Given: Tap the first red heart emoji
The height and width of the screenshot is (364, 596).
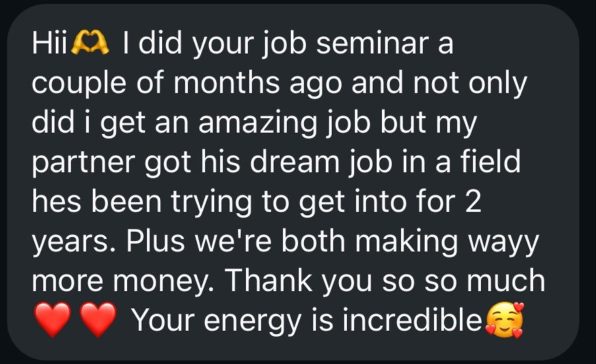Looking at the screenshot, I should pos(53,321).
